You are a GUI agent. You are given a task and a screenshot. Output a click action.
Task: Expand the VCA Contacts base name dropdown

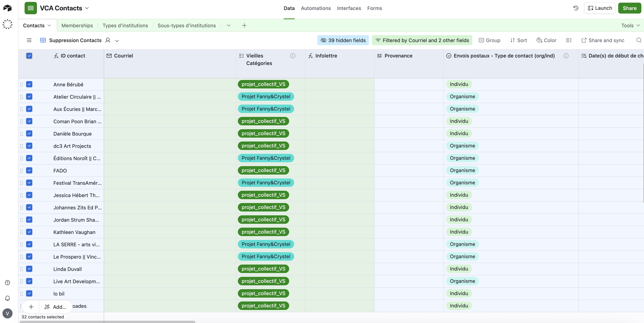tap(87, 8)
